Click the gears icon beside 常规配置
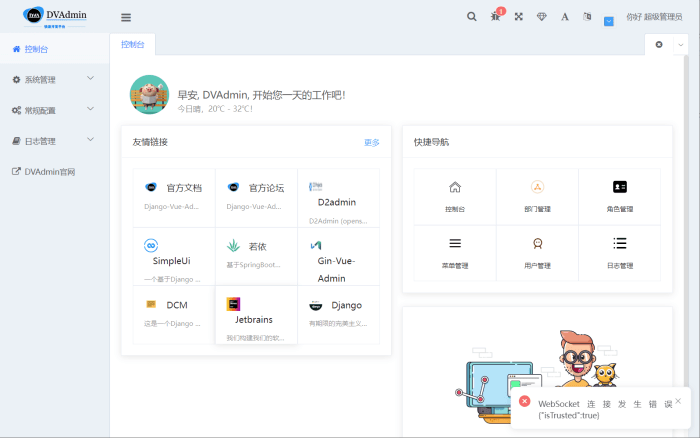The height and width of the screenshot is (438, 700). (x=17, y=110)
